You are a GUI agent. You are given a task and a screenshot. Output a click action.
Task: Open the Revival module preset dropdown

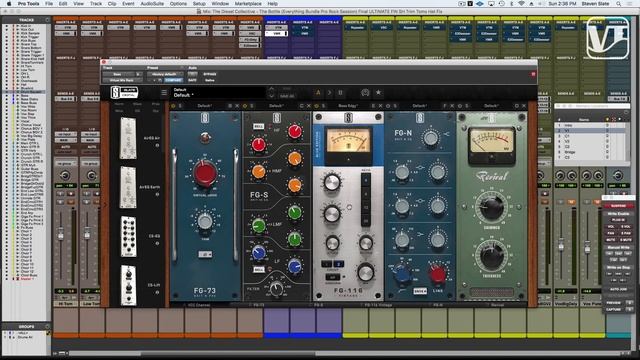(491, 106)
